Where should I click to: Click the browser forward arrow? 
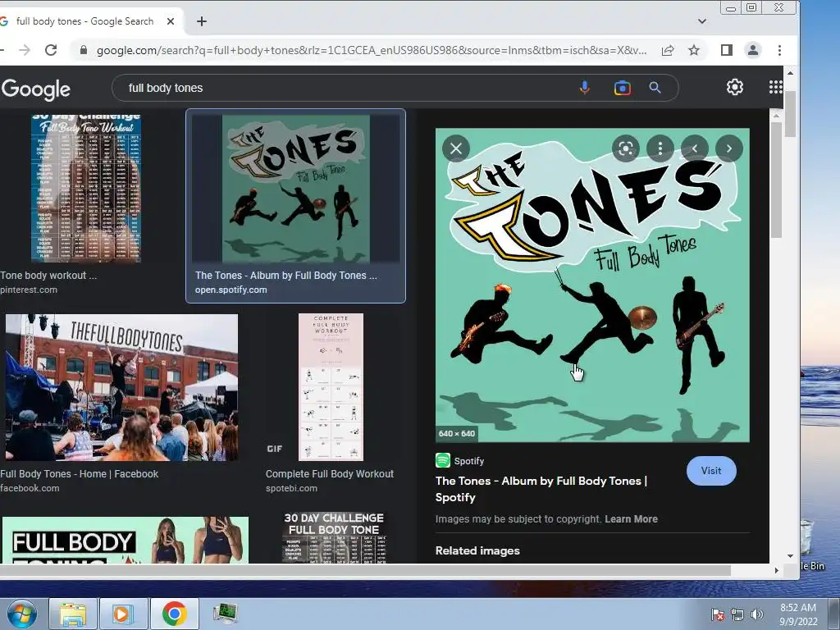click(x=25, y=50)
